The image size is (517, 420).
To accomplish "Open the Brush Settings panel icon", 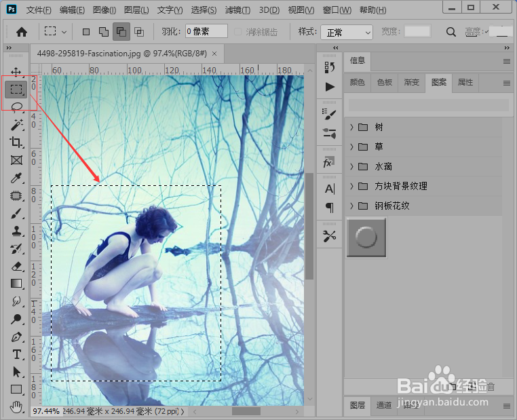I will (329, 114).
